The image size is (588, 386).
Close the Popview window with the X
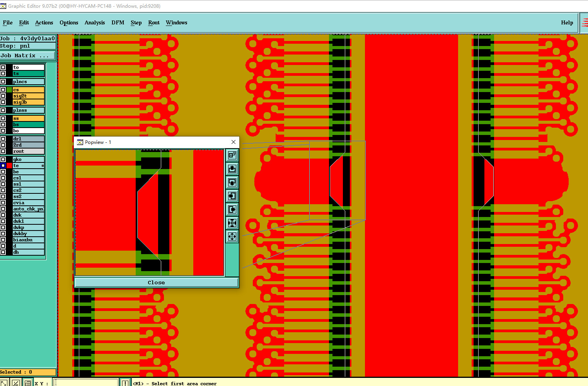[x=233, y=142]
